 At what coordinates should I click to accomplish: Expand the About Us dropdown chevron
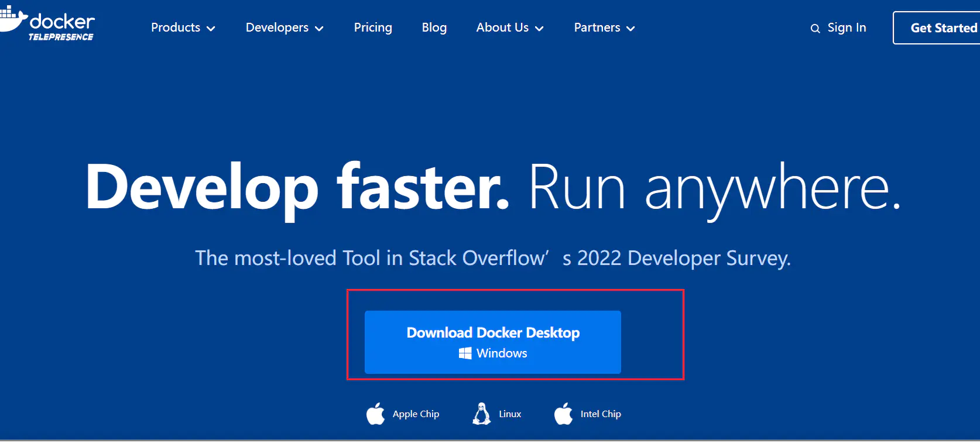tap(539, 29)
